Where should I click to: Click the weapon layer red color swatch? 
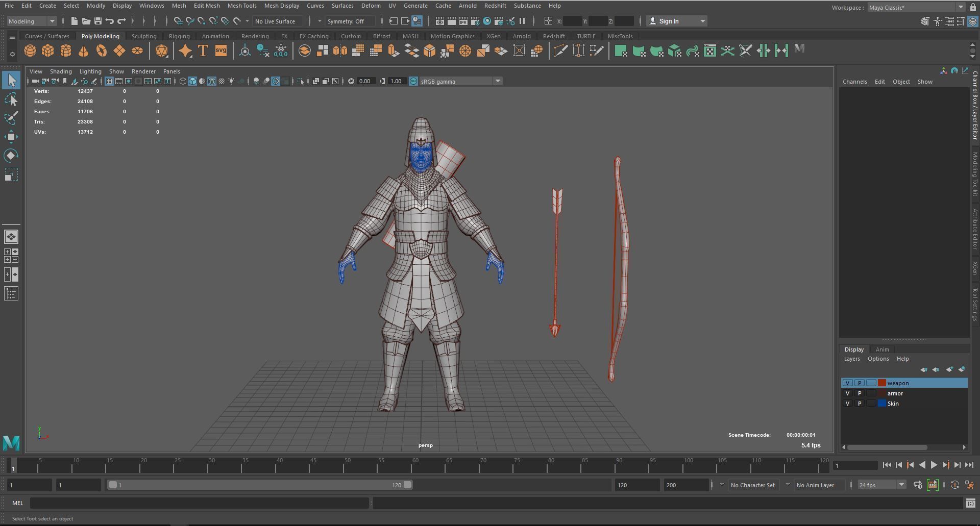pos(882,383)
